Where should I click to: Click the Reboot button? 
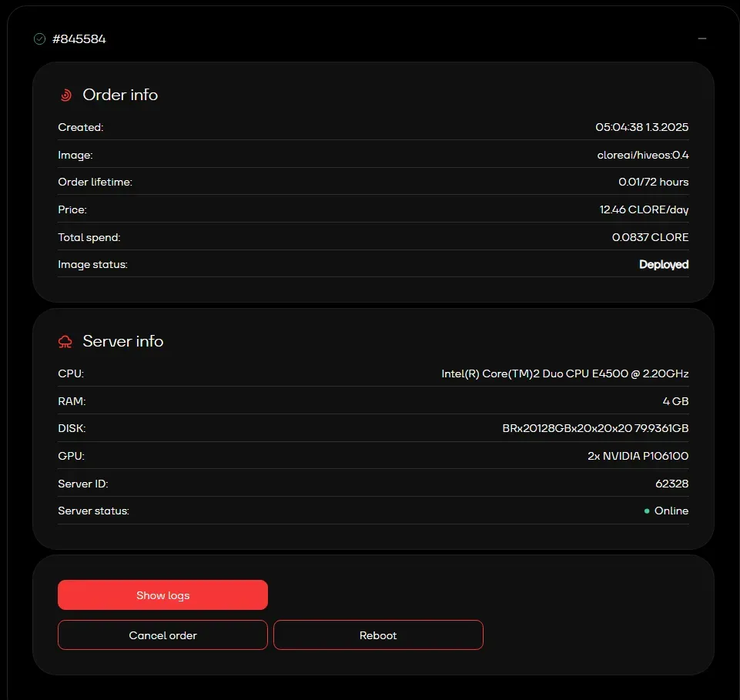point(378,635)
